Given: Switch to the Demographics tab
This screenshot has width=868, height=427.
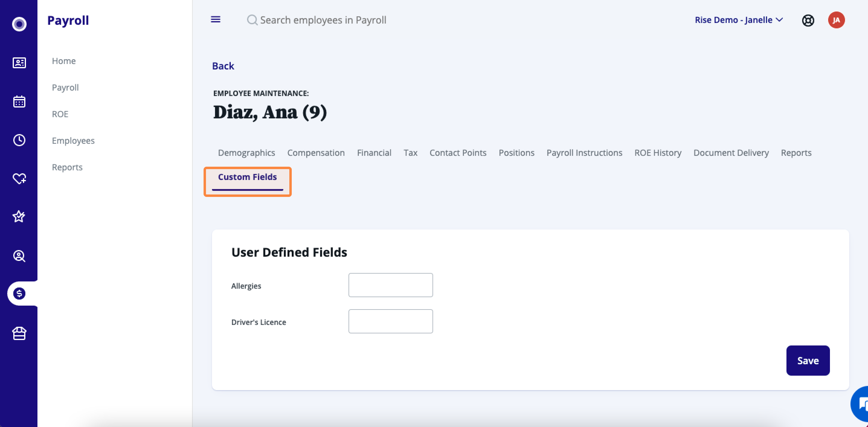Looking at the screenshot, I should (x=246, y=153).
